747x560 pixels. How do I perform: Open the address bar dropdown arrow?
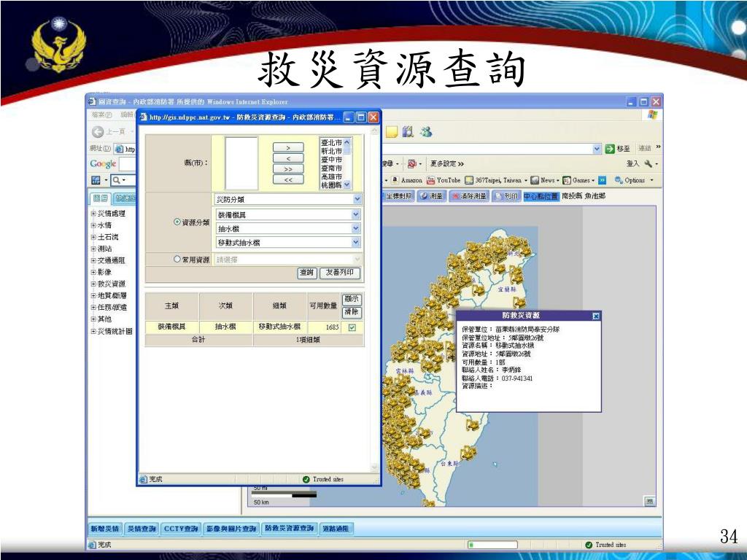point(597,149)
